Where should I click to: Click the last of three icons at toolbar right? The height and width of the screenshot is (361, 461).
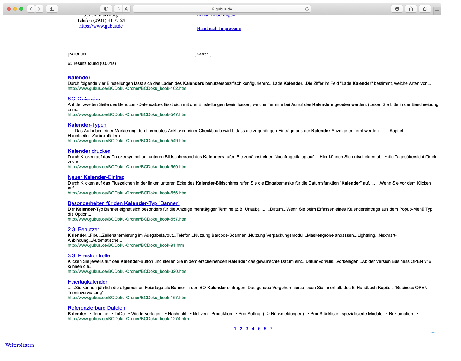tap(424, 9)
